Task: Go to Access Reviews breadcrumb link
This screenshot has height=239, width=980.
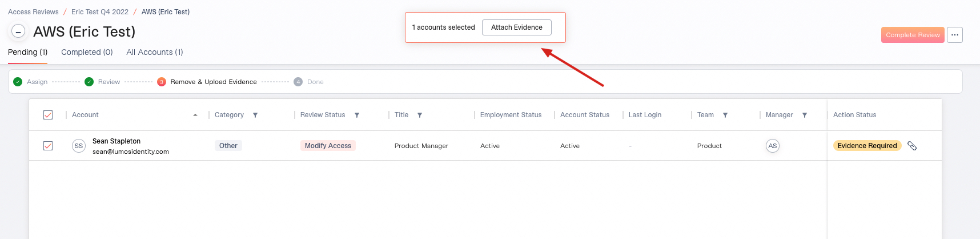Action: [33, 12]
